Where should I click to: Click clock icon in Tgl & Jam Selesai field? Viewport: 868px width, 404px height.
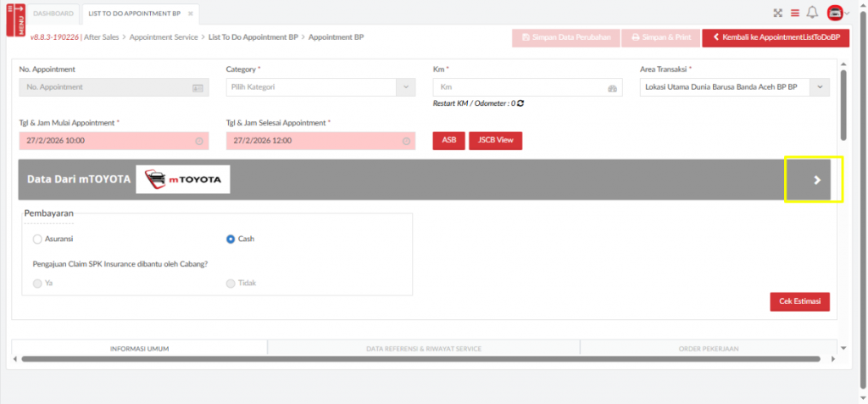click(406, 141)
